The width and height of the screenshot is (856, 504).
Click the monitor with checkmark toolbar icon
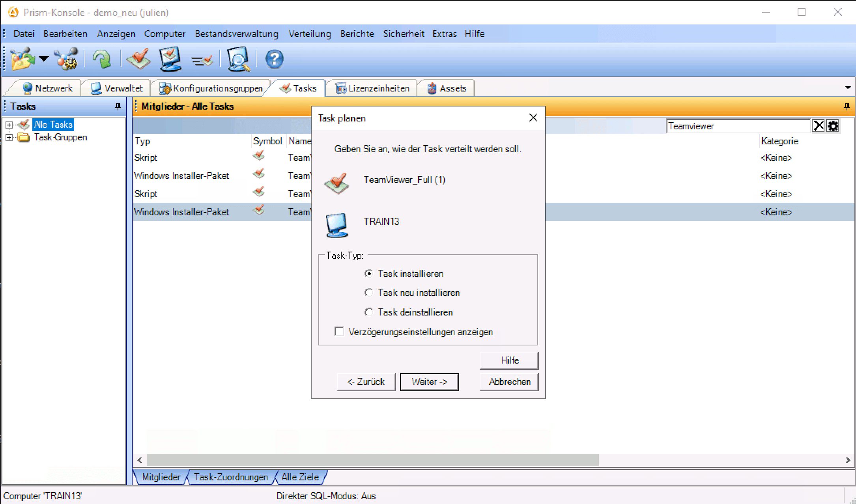(x=170, y=59)
